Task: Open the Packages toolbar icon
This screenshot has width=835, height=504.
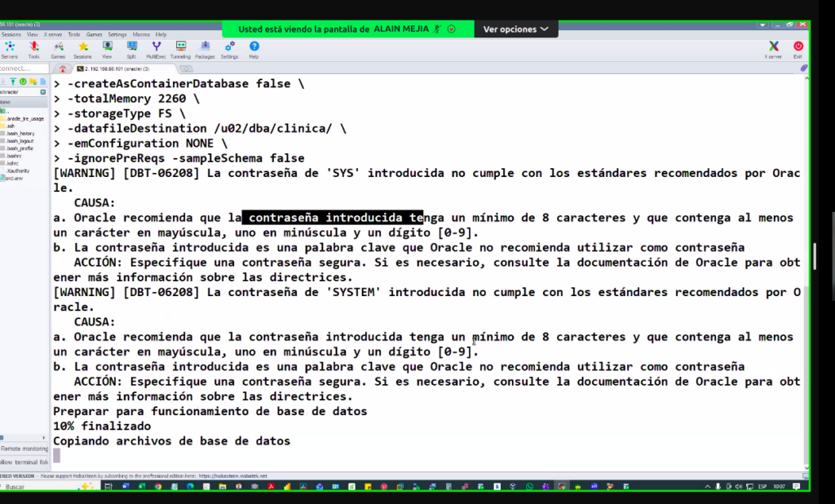Action: coord(205,49)
